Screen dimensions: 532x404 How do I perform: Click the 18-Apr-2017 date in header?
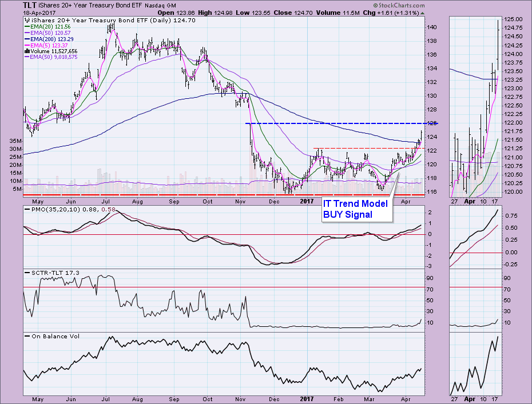point(21,11)
